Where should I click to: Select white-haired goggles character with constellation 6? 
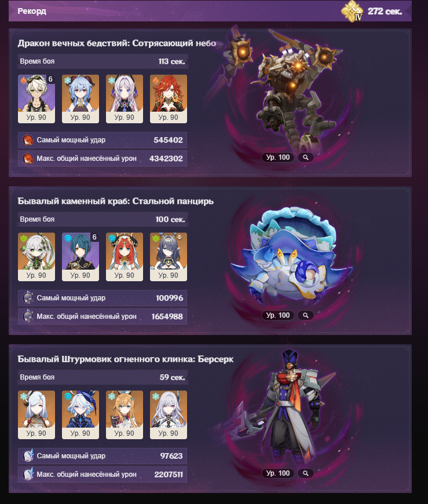point(36,99)
